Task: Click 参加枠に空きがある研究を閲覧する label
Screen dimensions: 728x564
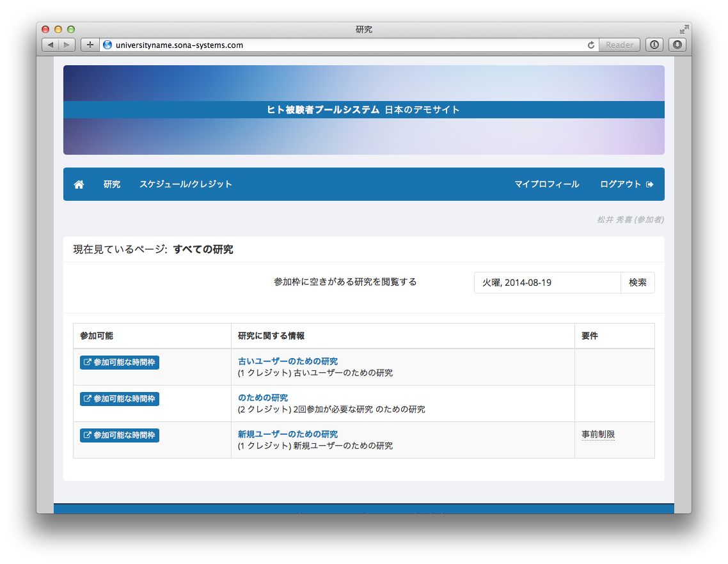Action: coord(345,282)
